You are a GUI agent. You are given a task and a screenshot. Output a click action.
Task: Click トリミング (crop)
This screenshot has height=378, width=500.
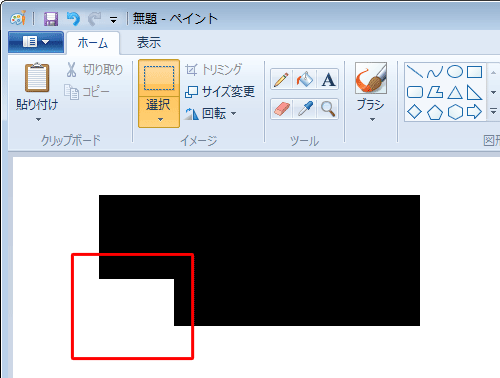click(213, 69)
